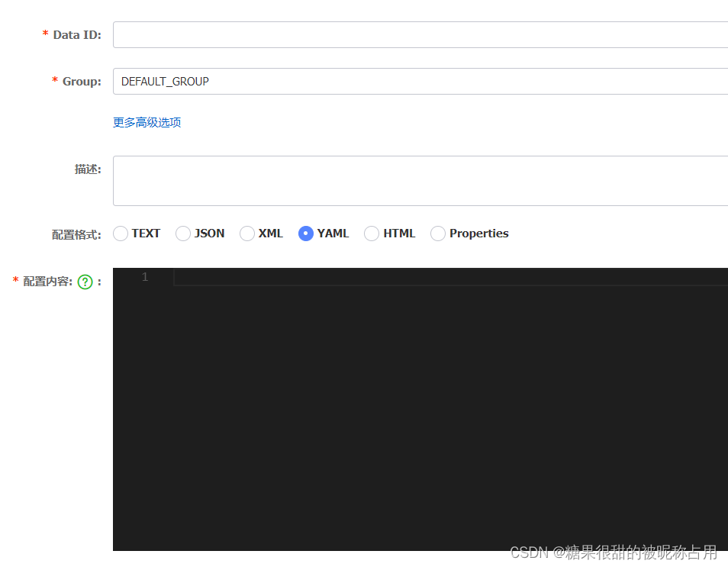Click the Group label text

pyautogui.click(x=82, y=81)
